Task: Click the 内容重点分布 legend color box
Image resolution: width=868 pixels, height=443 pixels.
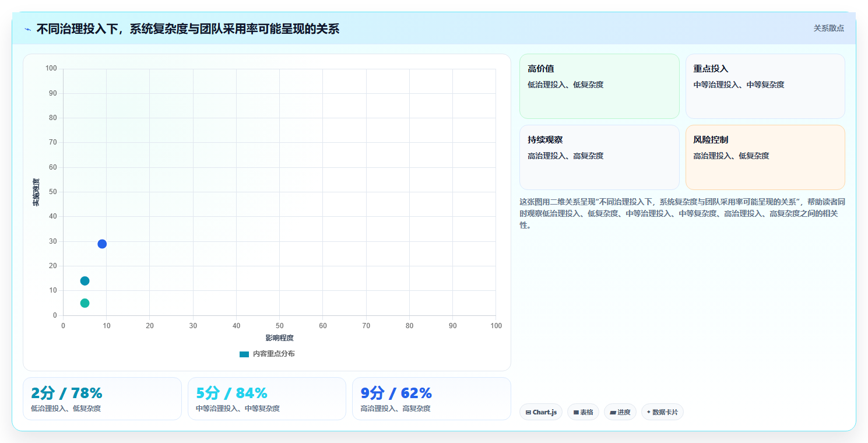Action: click(x=244, y=354)
